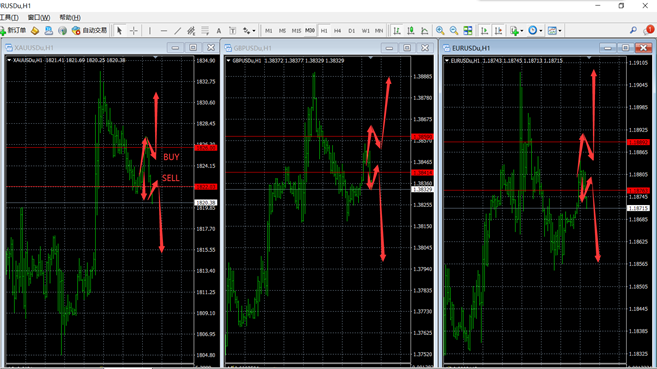Image resolution: width=657 pixels, height=369 pixels.
Task: Expand the periods clock dropdown arrow
Action: click(x=541, y=31)
